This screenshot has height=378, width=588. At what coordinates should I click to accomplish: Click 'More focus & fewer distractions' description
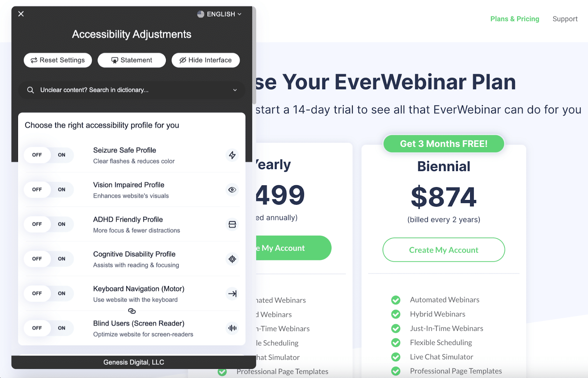137,230
